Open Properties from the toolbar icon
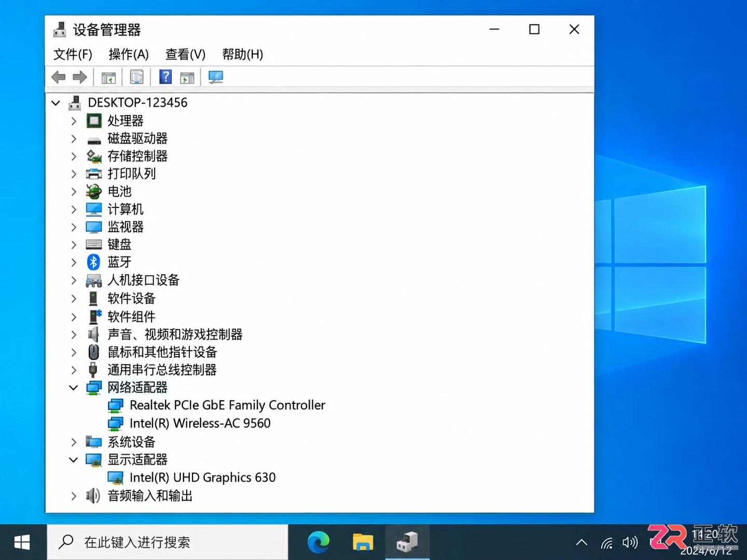This screenshot has height=560, width=747. (x=136, y=77)
